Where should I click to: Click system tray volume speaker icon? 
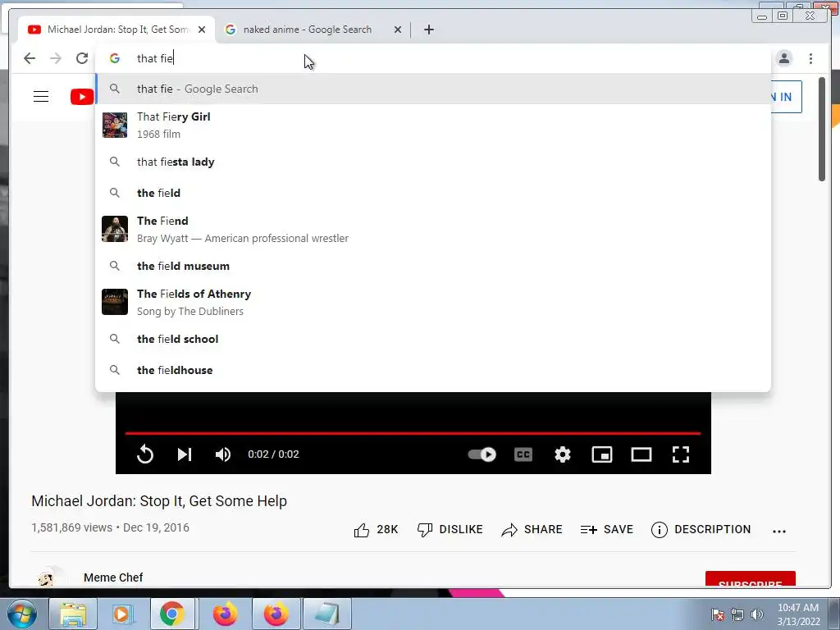click(x=756, y=614)
